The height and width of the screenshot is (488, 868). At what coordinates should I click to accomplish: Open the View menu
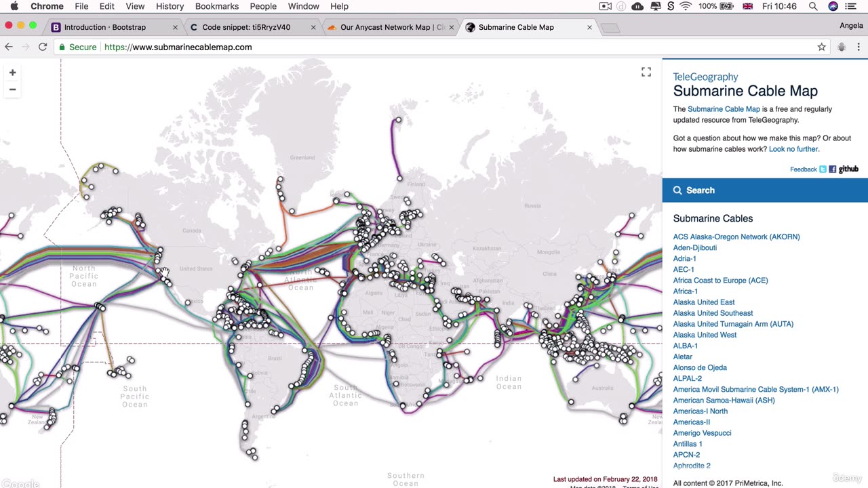135,6
